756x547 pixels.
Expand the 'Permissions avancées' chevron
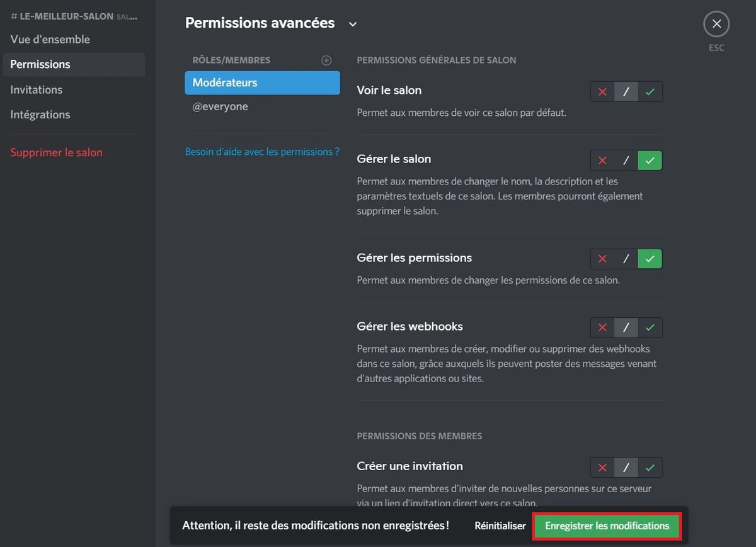tap(353, 24)
